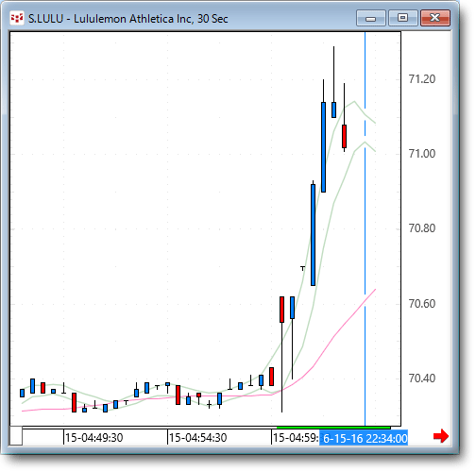Click the tallest blue candlestick reaching above 71.00
This screenshot has height=471, width=476.
tap(323, 147)
